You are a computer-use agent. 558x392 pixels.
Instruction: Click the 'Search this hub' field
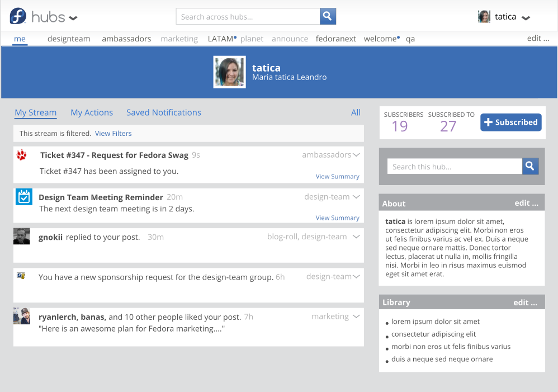pyautogui.click(x=455, y=166)
